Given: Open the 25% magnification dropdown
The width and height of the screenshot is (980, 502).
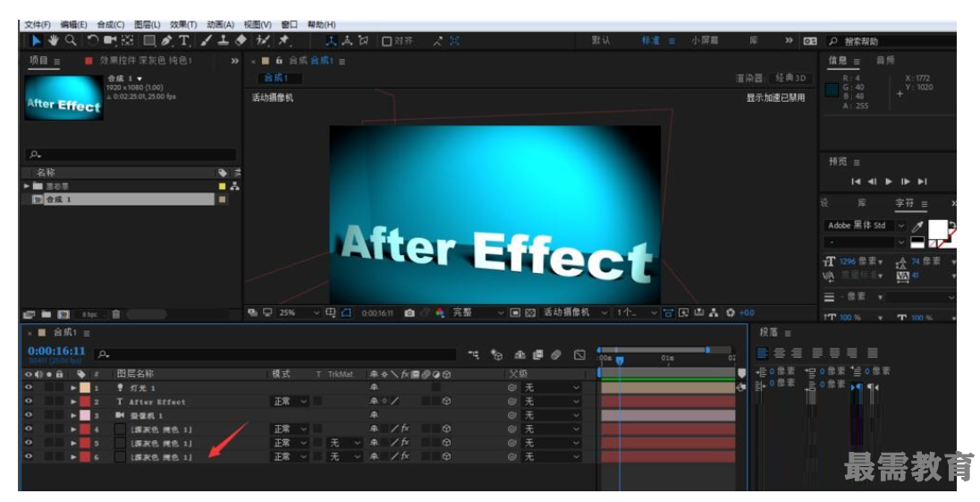Looking at the screenshot, I should pos(298,312).
